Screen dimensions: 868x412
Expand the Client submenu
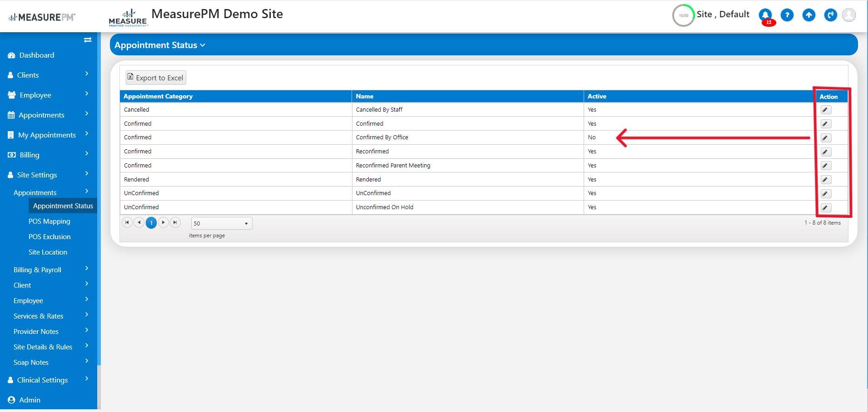49,285
